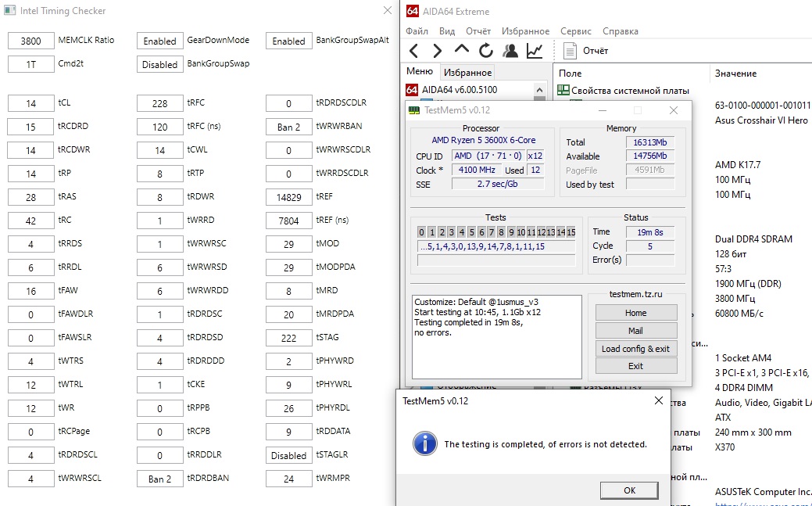Go forward using AIDA64 forward arrow
The image size is (812, 506).
tap(437, 51)
